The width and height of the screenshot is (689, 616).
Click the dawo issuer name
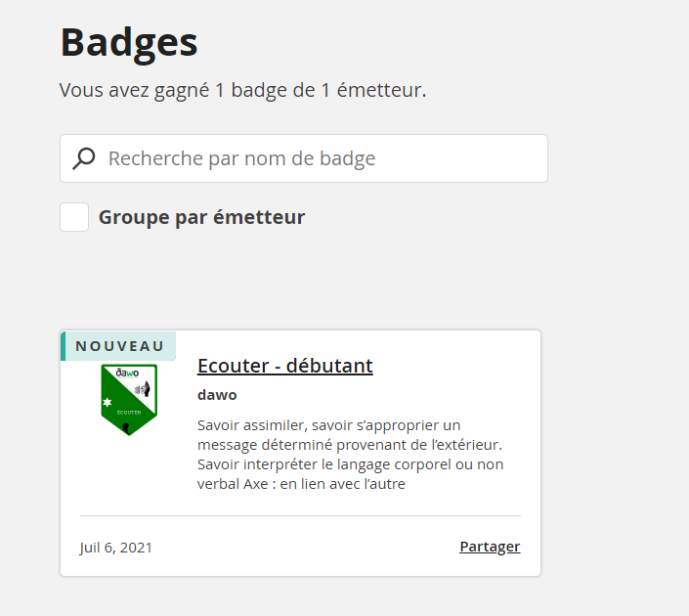click(217, 395)
